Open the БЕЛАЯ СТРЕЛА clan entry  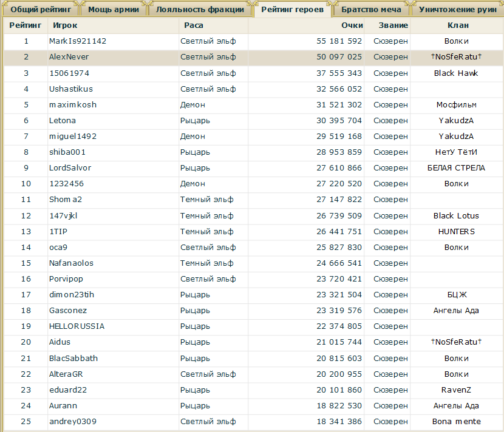click(456, 168)
